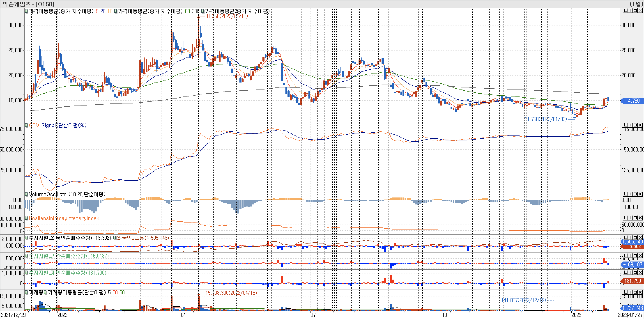This screenshot has width=644, height=319.
Task: Maximize the OBV Signal panel
Action: pyautogui.click(x=635, y=125)
